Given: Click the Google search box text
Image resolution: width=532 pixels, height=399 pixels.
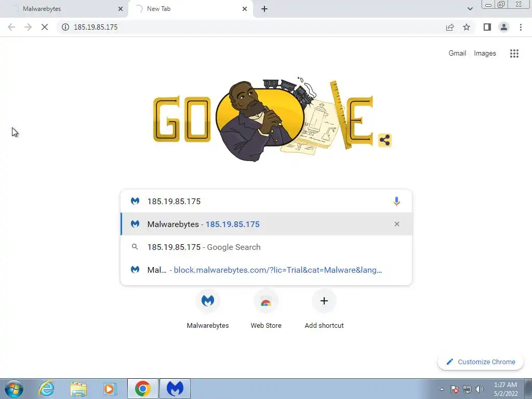Looking at the screenshot, I should 174,201.
